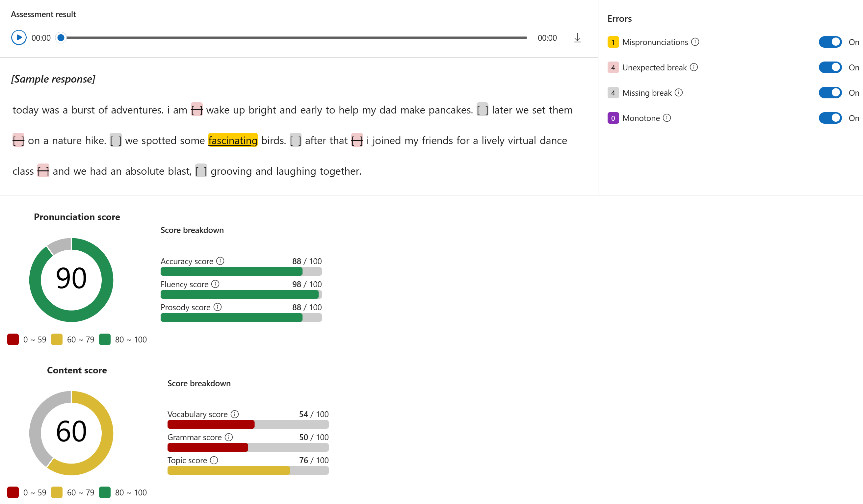Download the assessment audio file
The height and width of the screenshot is (504, 863).
point(577,38)
